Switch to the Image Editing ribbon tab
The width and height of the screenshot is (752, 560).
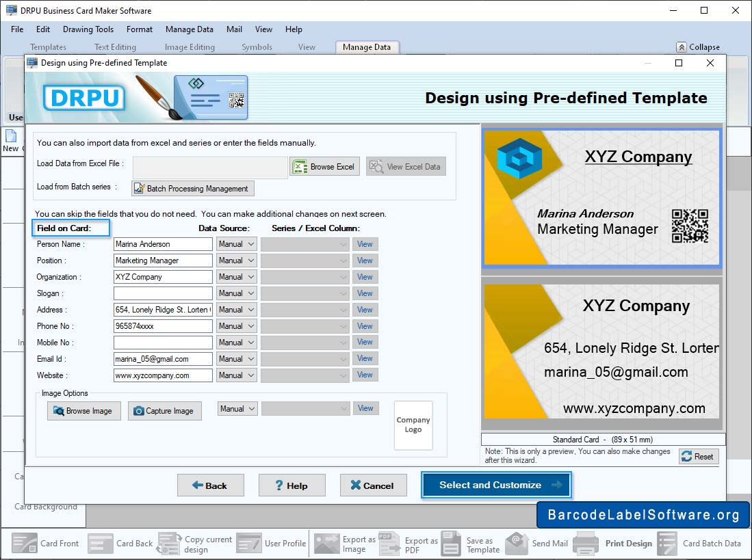click(x=190, y=47)
